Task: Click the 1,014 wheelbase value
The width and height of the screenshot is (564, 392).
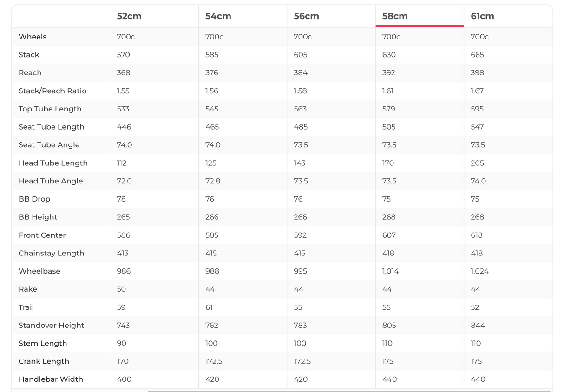Action: click(390, 271)
